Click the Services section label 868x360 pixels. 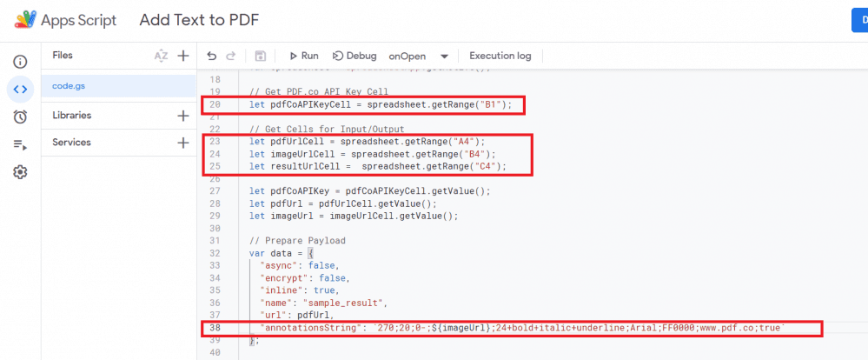pyautogui.click(x=71, y=143)
